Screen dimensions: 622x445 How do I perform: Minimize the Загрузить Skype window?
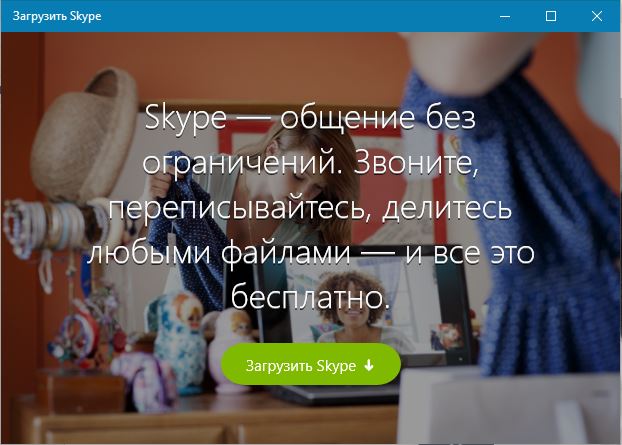pyautogui.click(x=505, y=16)
